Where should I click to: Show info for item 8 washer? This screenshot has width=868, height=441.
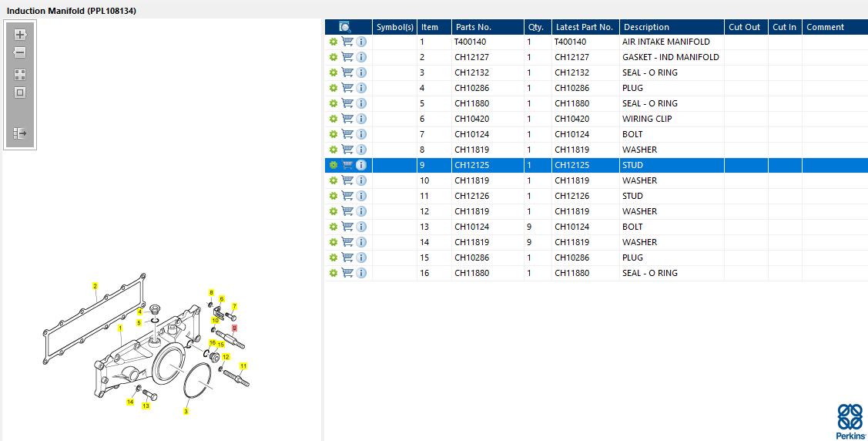[x=361, y=150]
